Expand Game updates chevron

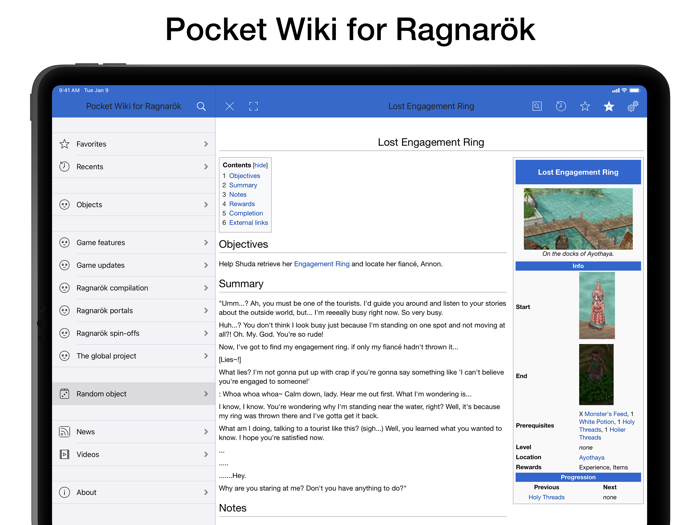[206, 265]
